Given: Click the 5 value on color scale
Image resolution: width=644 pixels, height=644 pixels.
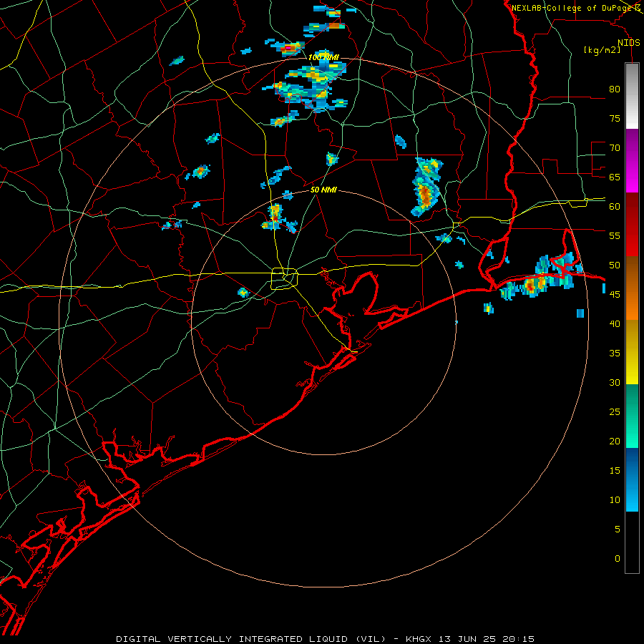Looking at the screenshot, I should tap(618, 530).
